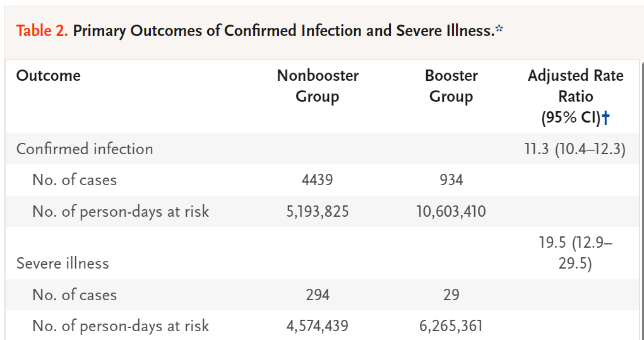
Task: Select the "Booster Group" column header
Action: [x=451, y=86]
